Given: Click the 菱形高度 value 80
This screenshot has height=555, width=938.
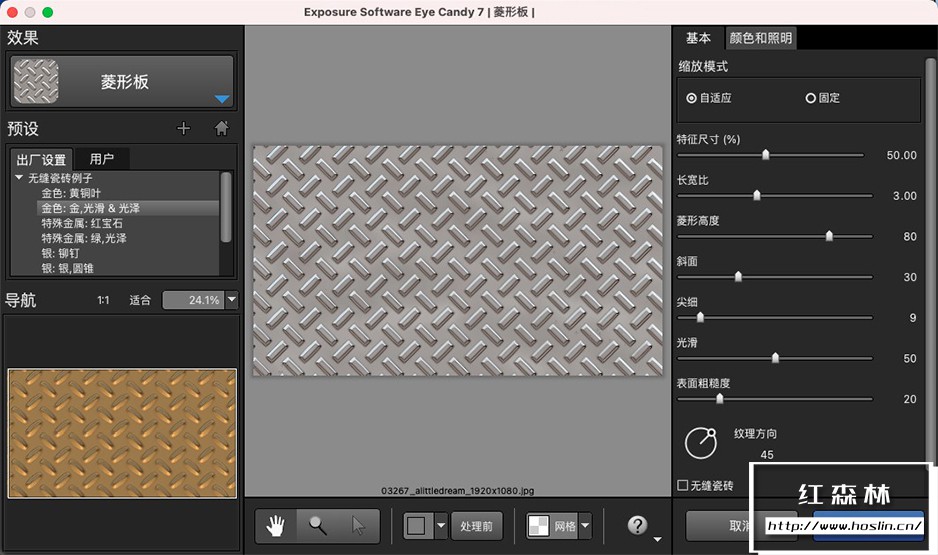Looking at the screenshot, I should pyautogui.click(x=910, y=236).
